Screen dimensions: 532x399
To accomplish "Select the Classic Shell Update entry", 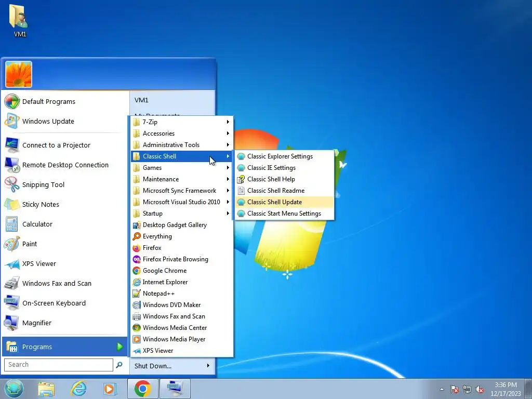I will [x=284, y=202].
